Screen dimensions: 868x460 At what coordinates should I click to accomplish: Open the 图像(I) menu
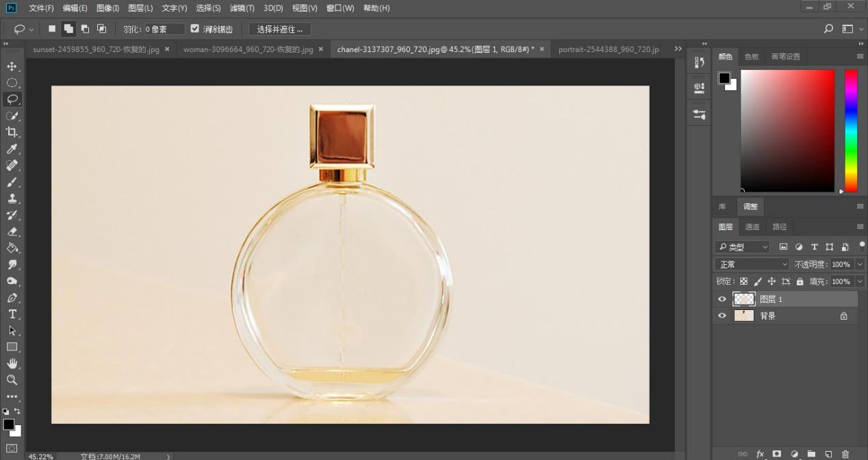click(107, 8)
